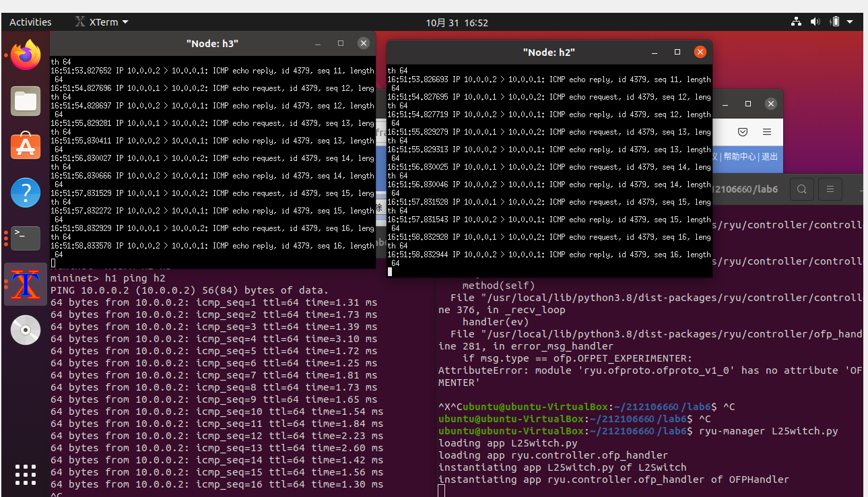Click the "PING 10.0.0.2 (10.0.0.2)" output line
Screen dimensions: 868x497
189,290
